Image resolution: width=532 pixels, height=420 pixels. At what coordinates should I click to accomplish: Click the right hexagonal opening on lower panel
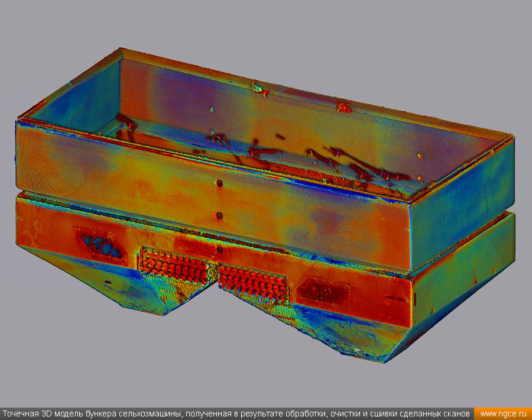pos(323,291)
